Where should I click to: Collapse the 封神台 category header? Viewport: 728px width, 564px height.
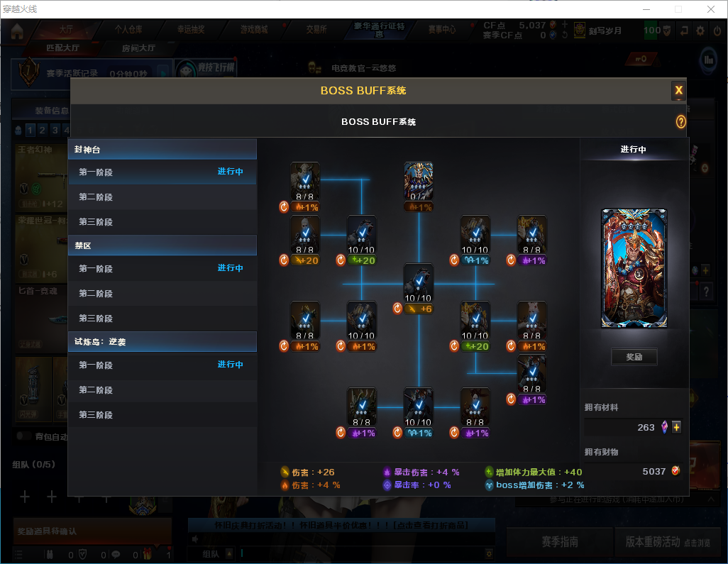(x=162, y=149)
